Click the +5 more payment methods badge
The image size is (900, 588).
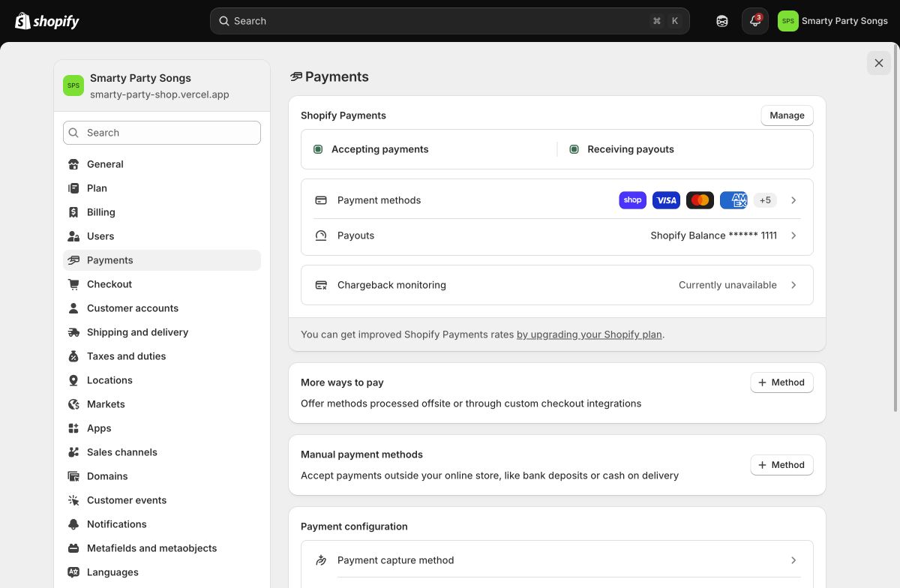(x=765, y=200)
